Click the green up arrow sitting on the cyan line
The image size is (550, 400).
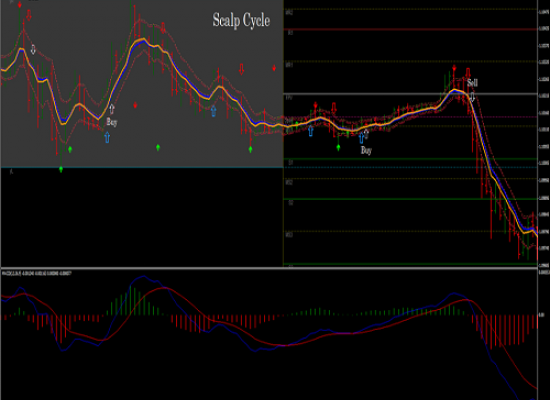[x=61, y=169]
